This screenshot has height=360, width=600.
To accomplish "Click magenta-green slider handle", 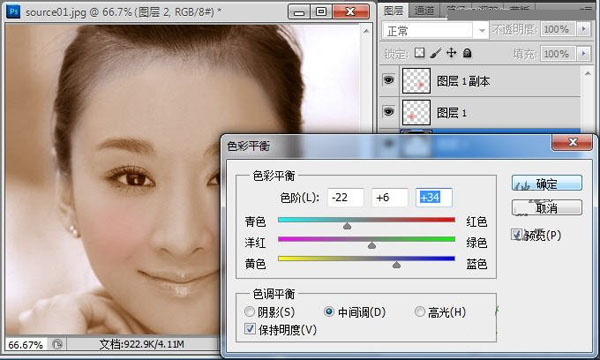I will (x=372, y=245).
